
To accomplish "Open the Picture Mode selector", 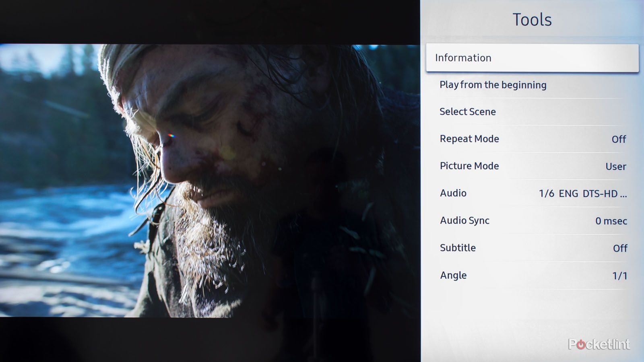I will click(x=469, y=166).
